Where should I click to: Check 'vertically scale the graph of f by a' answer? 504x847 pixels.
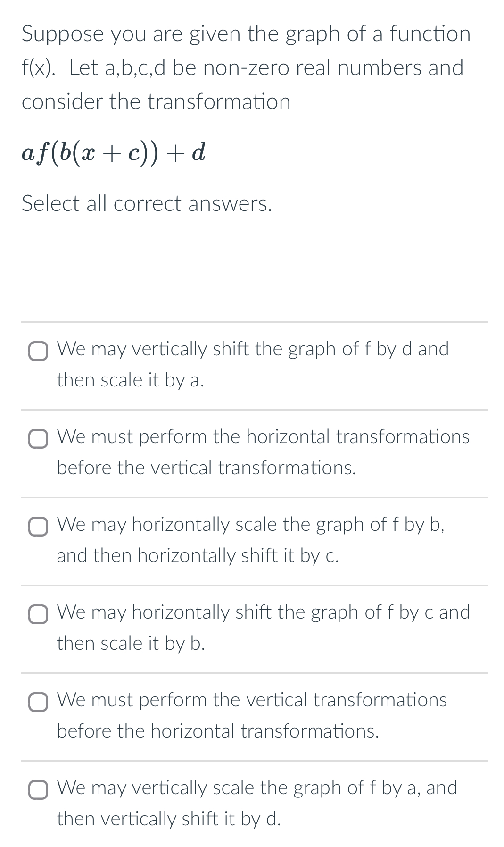pyautogui.click(x=39, y=790)
